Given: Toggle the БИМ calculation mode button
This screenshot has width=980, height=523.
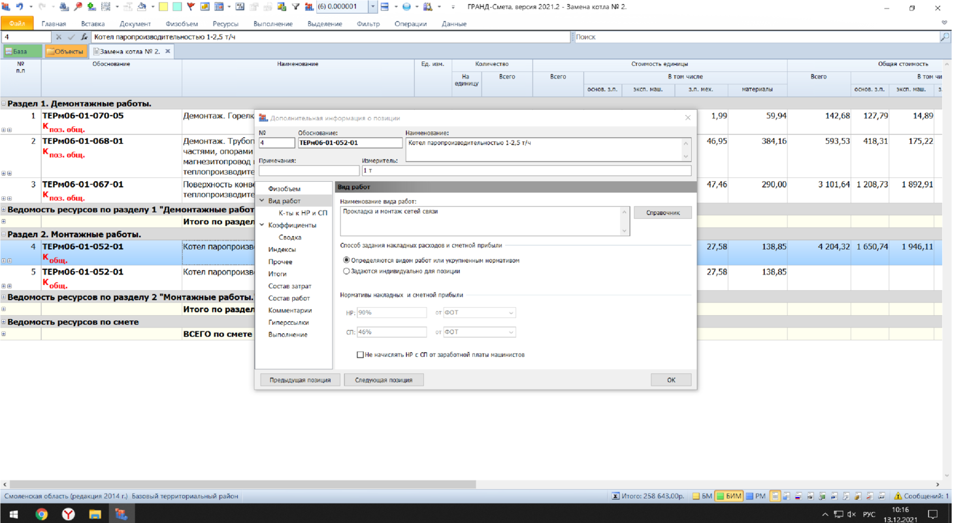Looking at the screenshot, I should 729,496.
